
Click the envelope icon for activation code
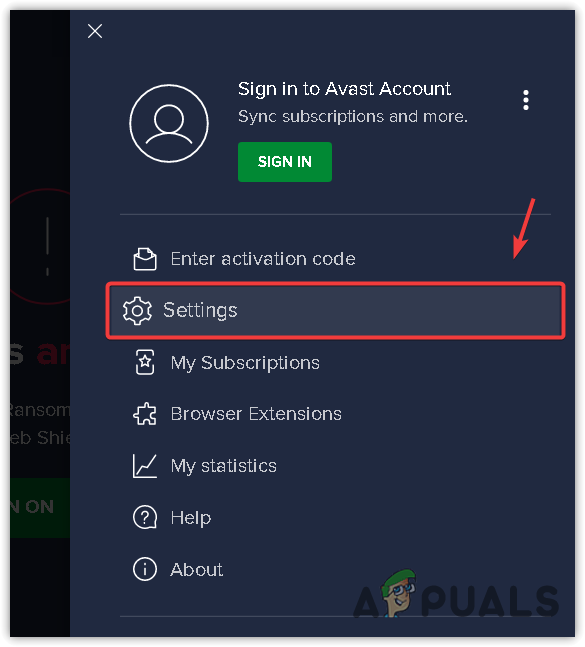tap(145, 259)
